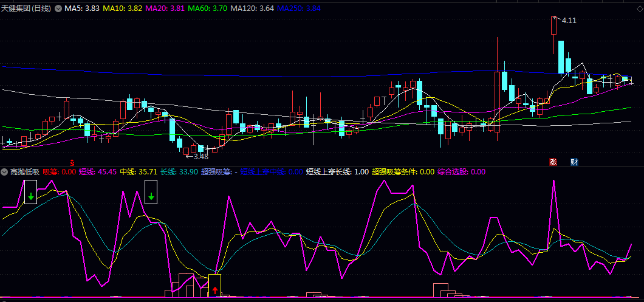Screen dimensions: 644x302
Task: Click the 高抛低吸 indicator name
Action: click(25, 172)
